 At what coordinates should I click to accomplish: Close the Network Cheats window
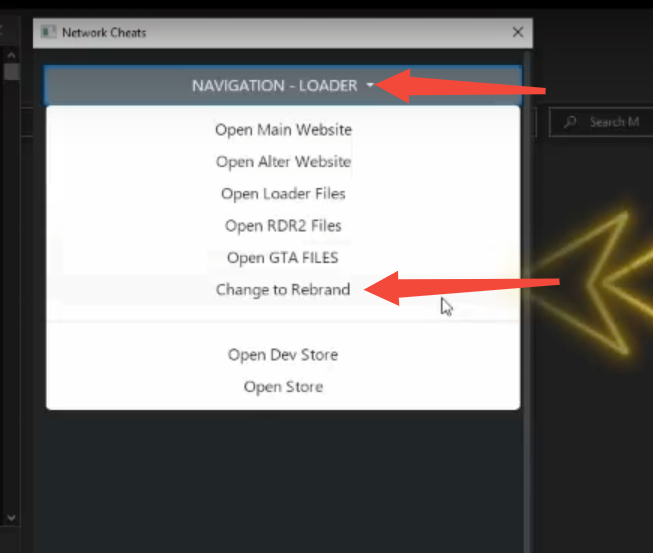[x=517, y=32]
